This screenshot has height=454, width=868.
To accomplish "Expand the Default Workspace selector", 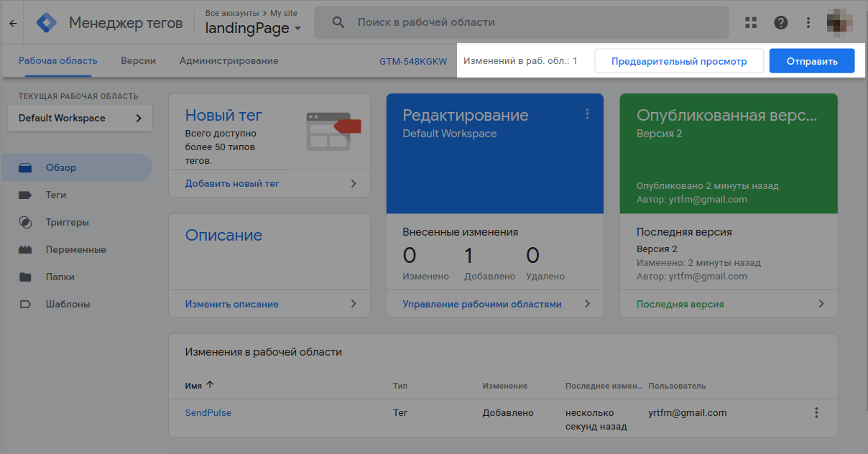I will click(x=80, y=119).
